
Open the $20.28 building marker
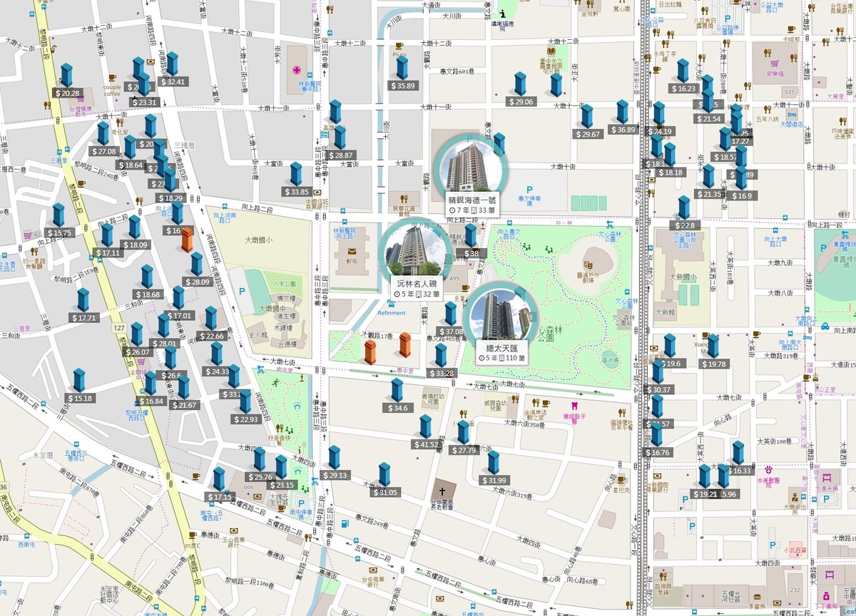click(x=66, y=76)
